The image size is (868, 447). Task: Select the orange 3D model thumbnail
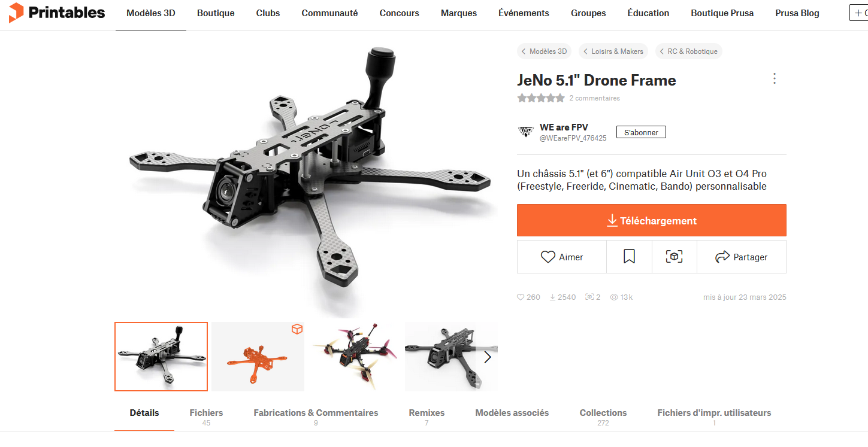(258, 357)
